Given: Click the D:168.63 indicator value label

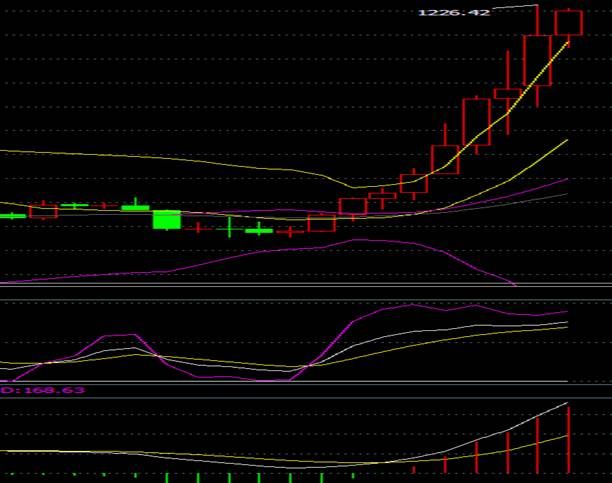Looking at the screenshot, I should tap(42, 390).
